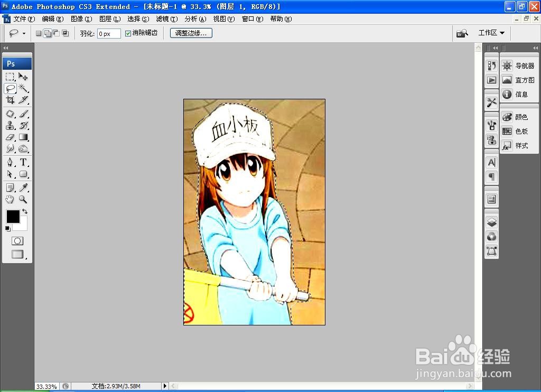Viewport: 541px width, 392px height.
Task: Reset default foreground and background colors
Action: pos(7,228)
